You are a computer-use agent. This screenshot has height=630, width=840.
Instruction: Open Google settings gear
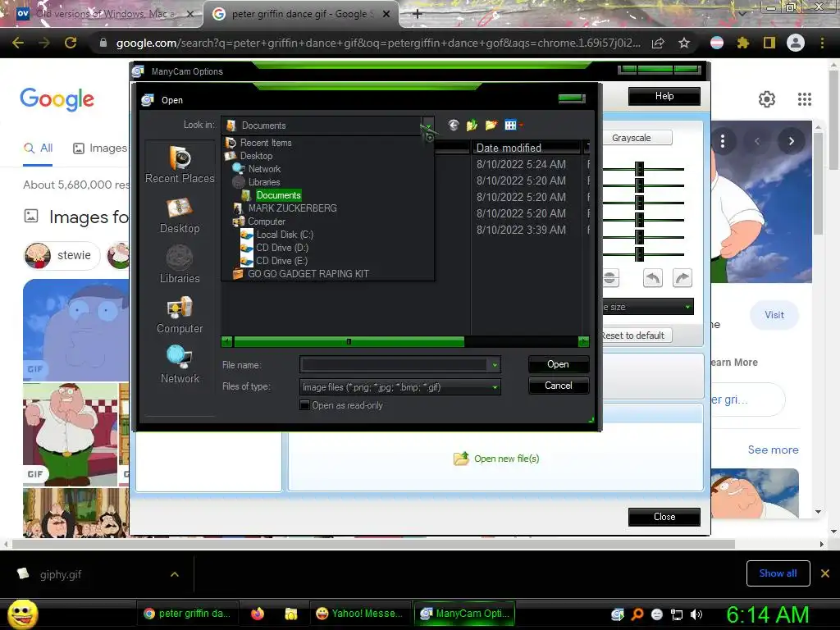coord(767,99)
